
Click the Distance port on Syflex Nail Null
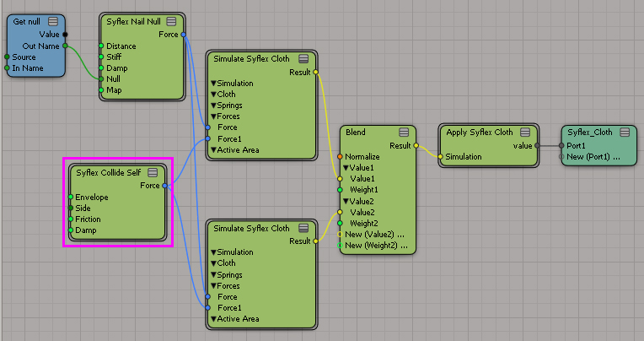101,46
